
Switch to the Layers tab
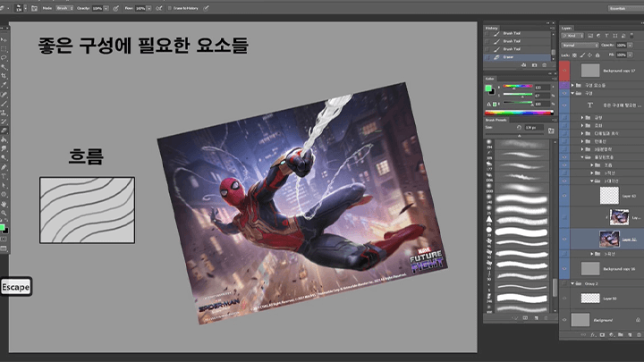point(567,29)
